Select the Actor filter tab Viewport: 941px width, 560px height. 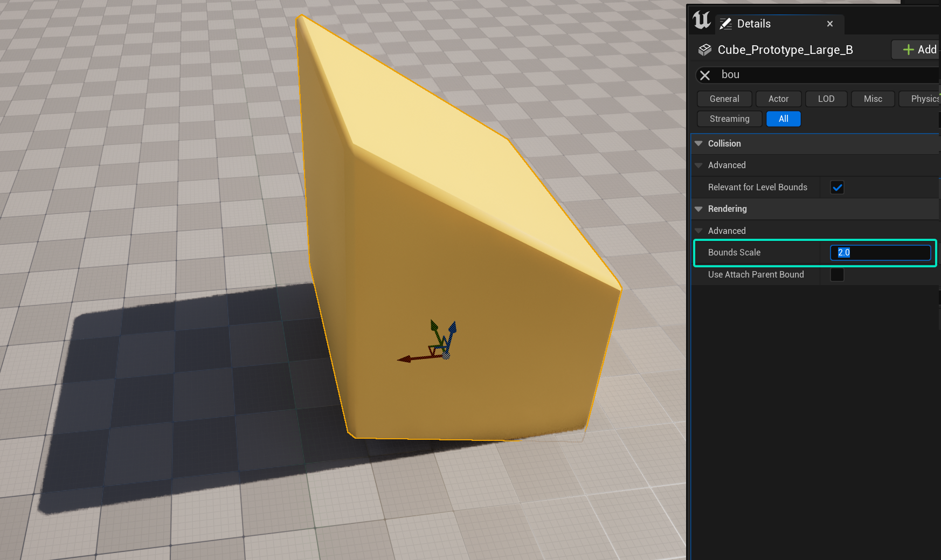click(778, 99)
